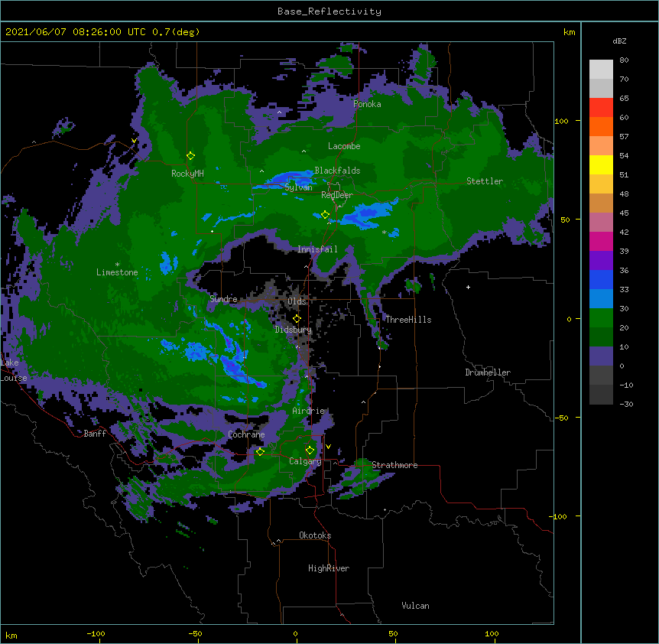Click the Vulcan city label

[415, 606]
